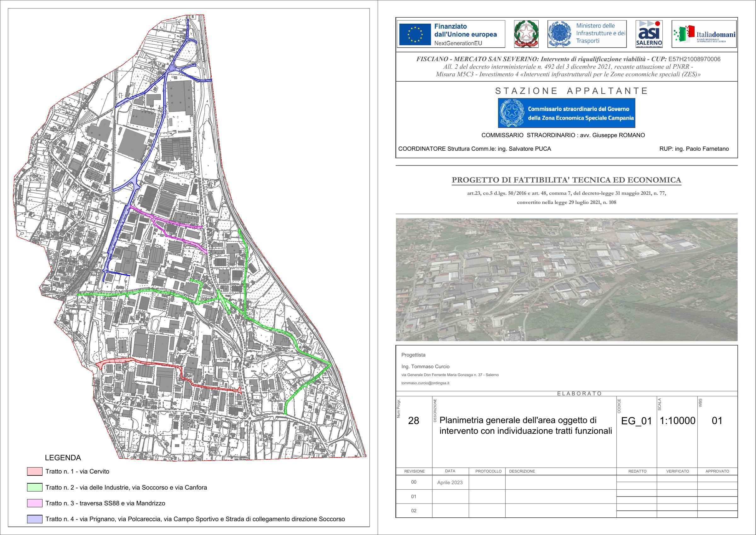Click 'COORDINATORE Struttura Comm.le: ing. Salvatore PUCA'

(474, 149)
